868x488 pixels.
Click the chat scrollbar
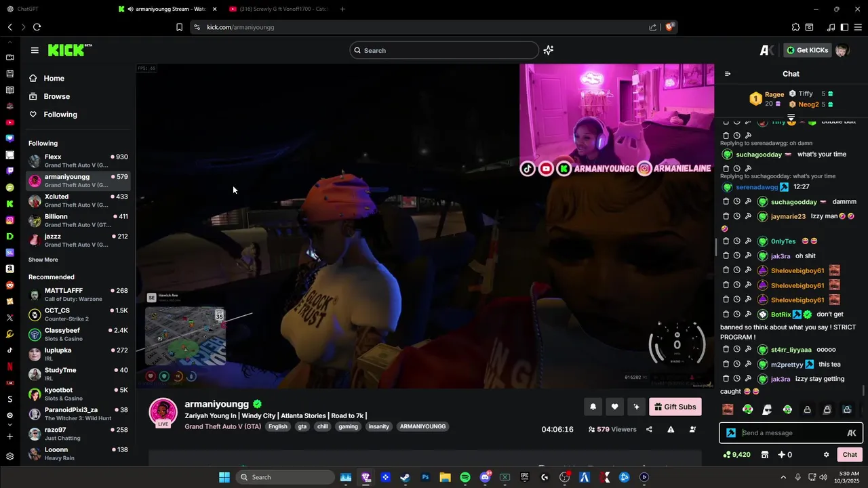pos(863,390)
